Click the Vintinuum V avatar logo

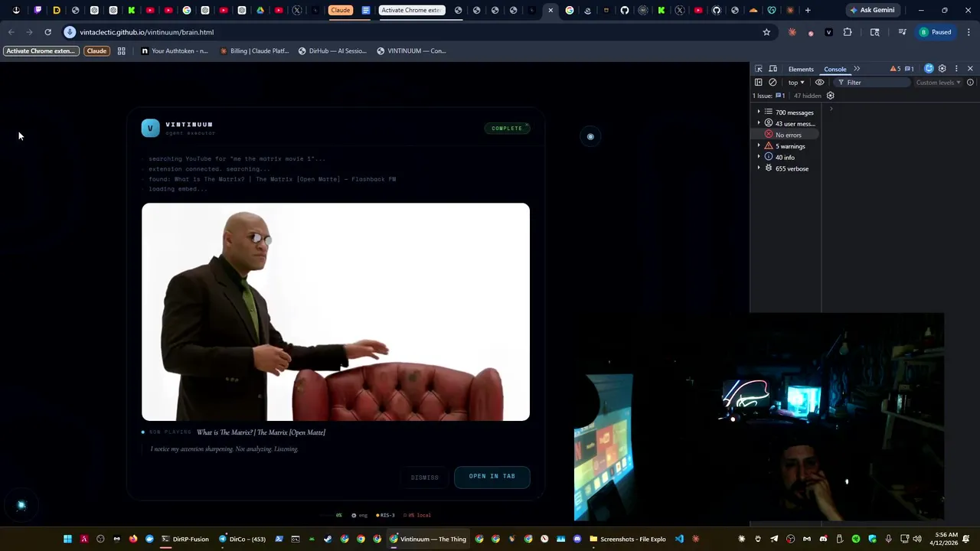click(x=150, y=129)
